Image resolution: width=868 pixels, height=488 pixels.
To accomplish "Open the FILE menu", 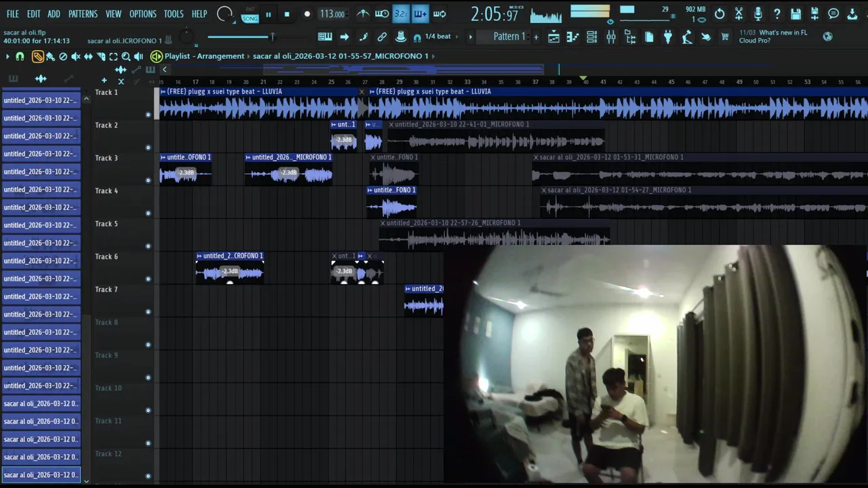I will click(x=13, y=14).
